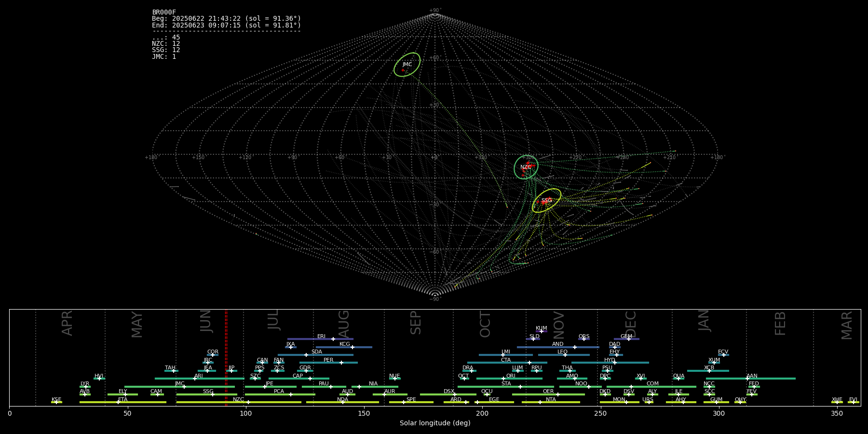The image size is (868, 434).
Task: Click the STA shower label in timeline
Action: [x=506, y=384]
